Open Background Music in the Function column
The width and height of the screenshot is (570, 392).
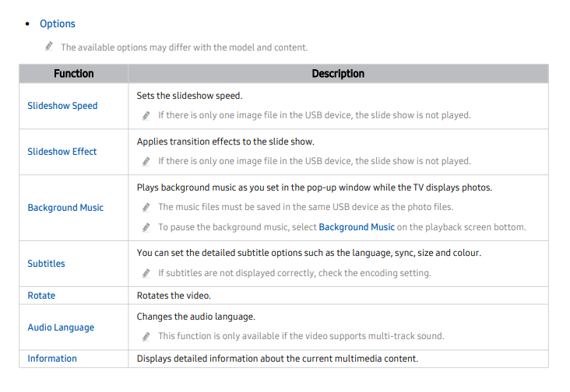pos(65,208)
